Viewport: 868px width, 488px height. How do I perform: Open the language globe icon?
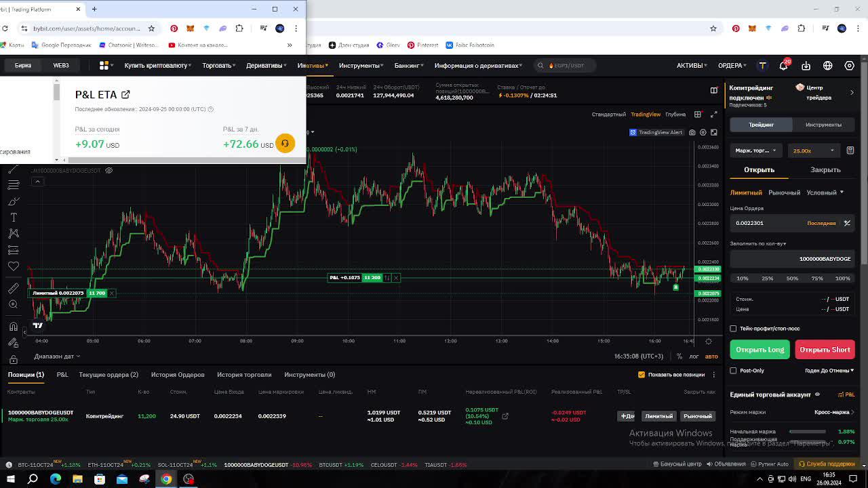pyautogui.click(x=827, y=66)
